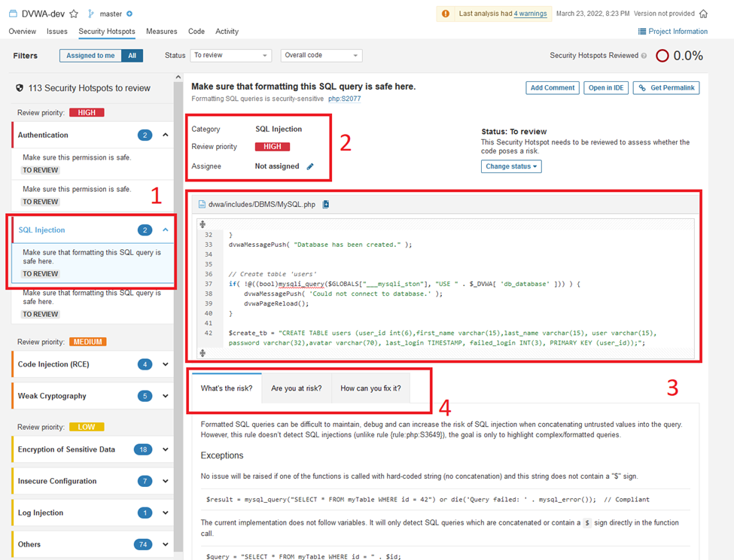Click the hotspot list scrollbar
Screen dimensions: 734x560
click(x=178, y=226)
